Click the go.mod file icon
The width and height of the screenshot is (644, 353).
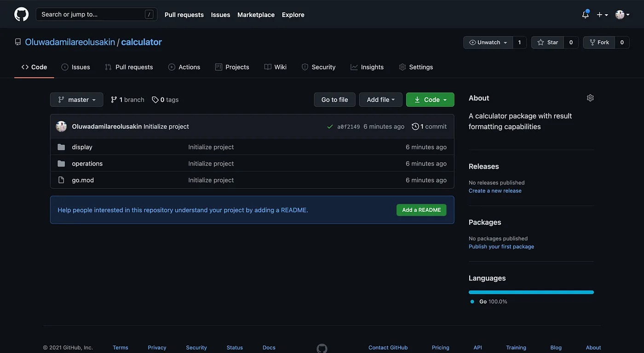tap(61, 180)
